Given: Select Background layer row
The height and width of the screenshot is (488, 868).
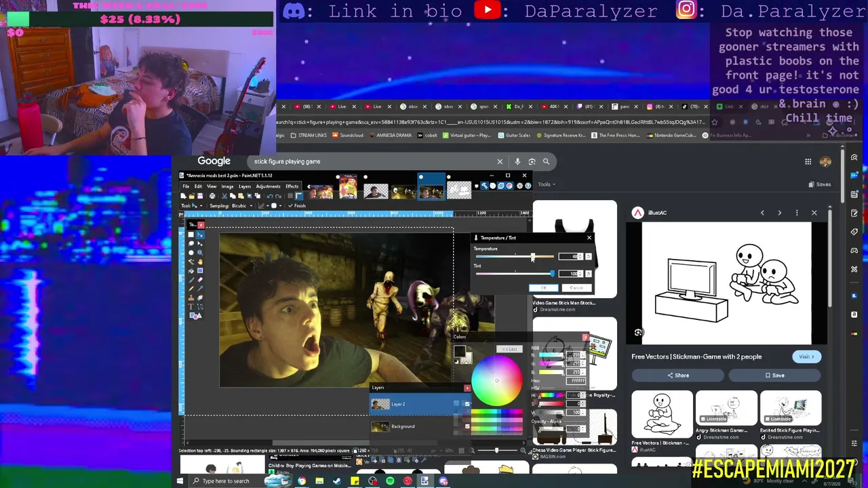Looking at the screenshot, I should [x=420, y=426].
